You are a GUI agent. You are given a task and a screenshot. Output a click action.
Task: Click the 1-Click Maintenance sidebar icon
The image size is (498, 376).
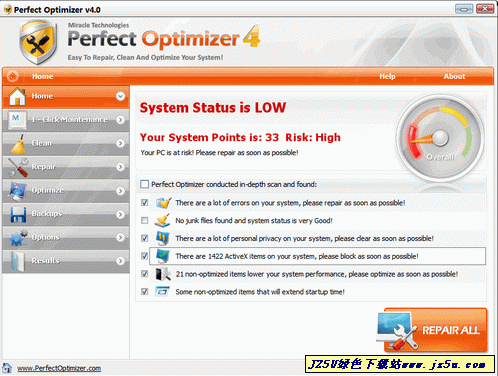click(x=17, y=120)
